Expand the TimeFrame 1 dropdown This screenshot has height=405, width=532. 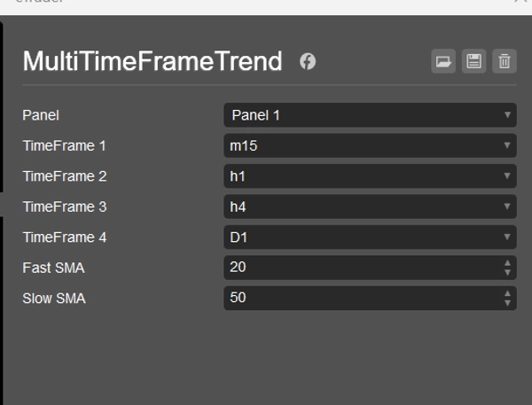[370, 145]
